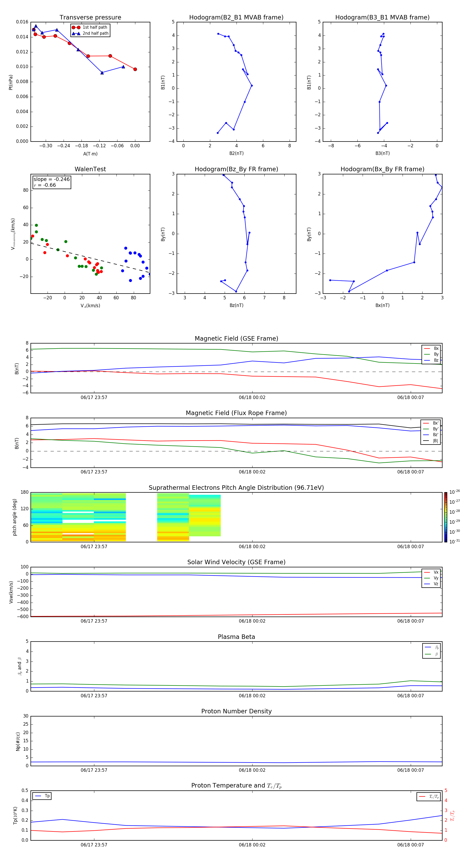
Task: Click the "Pt(nPa)" y-axis label
Action: tap(11, 82)
